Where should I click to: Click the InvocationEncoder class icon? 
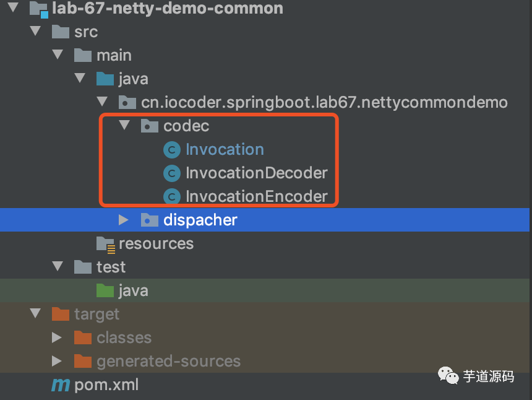172,197
